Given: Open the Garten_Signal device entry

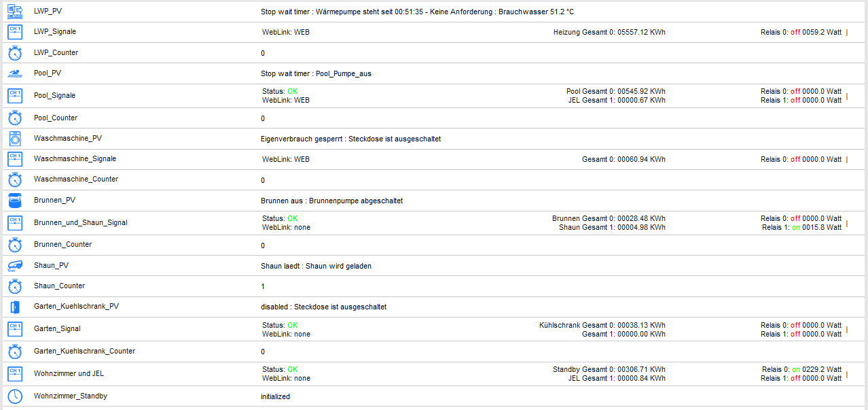Looking at the screenshot, I should (57, 328).
